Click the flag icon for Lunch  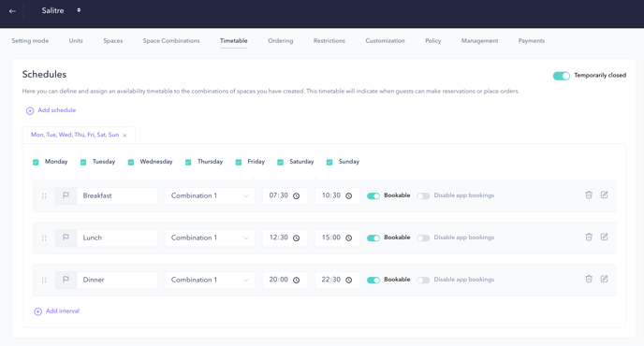click(66, 238)
